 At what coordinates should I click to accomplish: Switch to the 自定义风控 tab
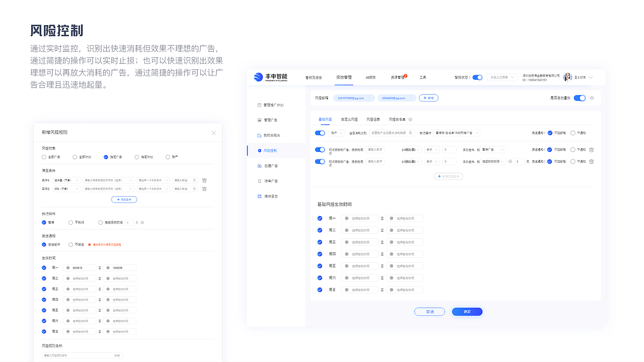click(349, 120)
